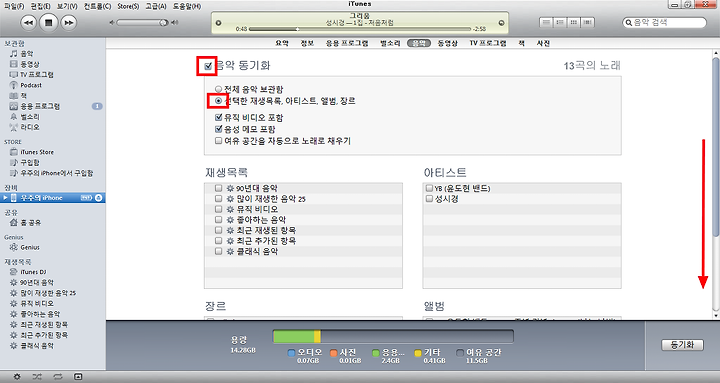Click the arrow icon right of track display
Screen dimensions: 720x383
(501, 23)
